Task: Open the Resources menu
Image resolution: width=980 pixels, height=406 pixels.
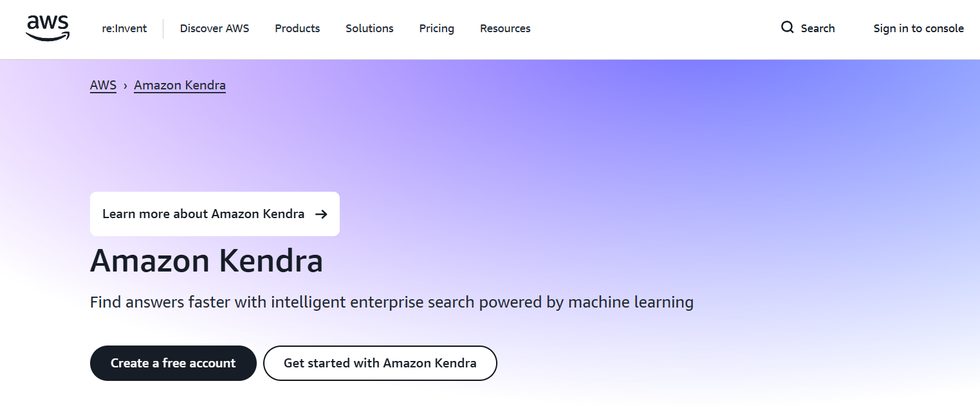Action: tap(505, 28)
